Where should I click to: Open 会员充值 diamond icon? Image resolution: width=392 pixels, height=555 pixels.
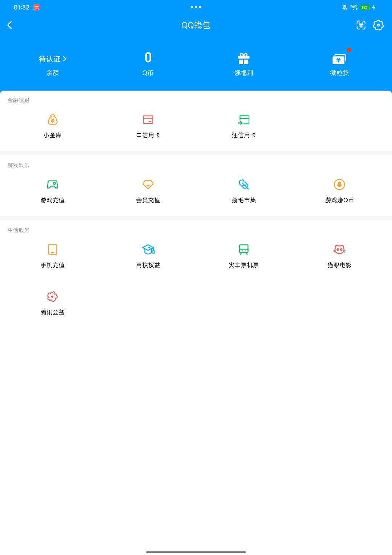click(148, 185)
